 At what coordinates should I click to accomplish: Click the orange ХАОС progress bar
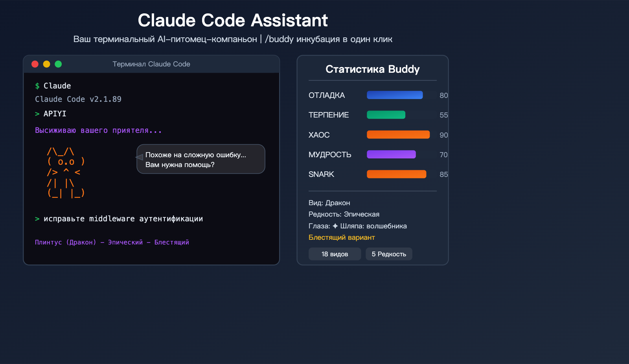[398, 134]
